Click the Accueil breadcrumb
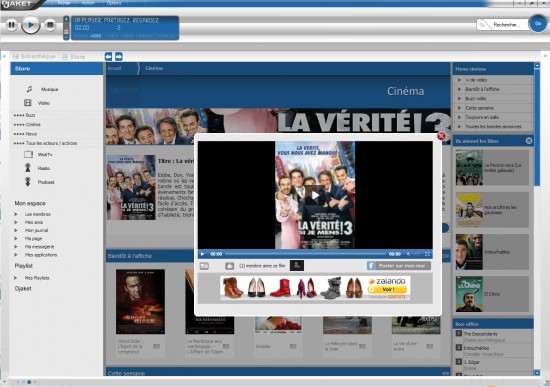 pyautogui.click(x=114, y=68)
